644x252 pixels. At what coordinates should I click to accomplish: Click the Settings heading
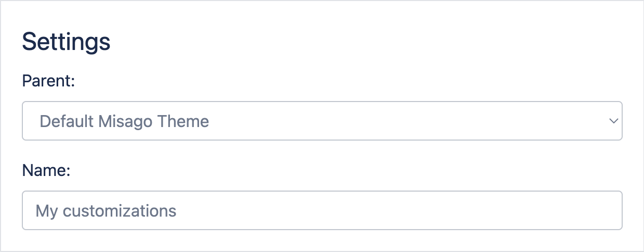[66, 42]
